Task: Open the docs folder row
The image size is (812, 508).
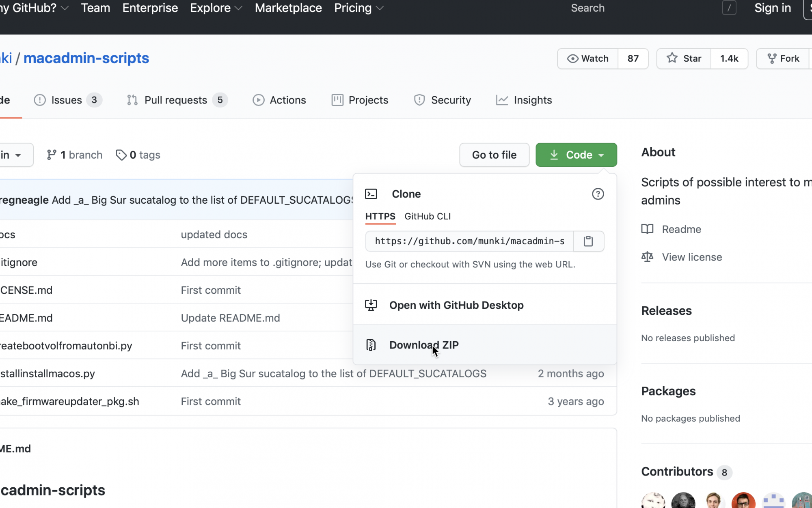Action: click(8, 235)
